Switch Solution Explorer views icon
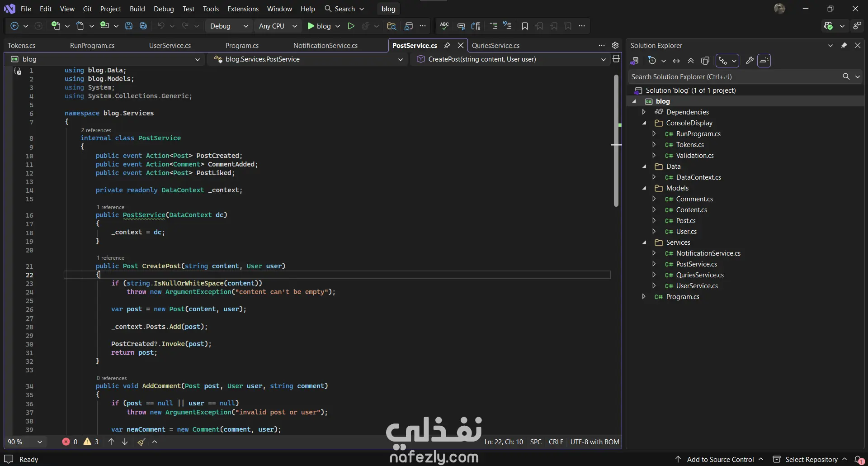 coord(635,61)
